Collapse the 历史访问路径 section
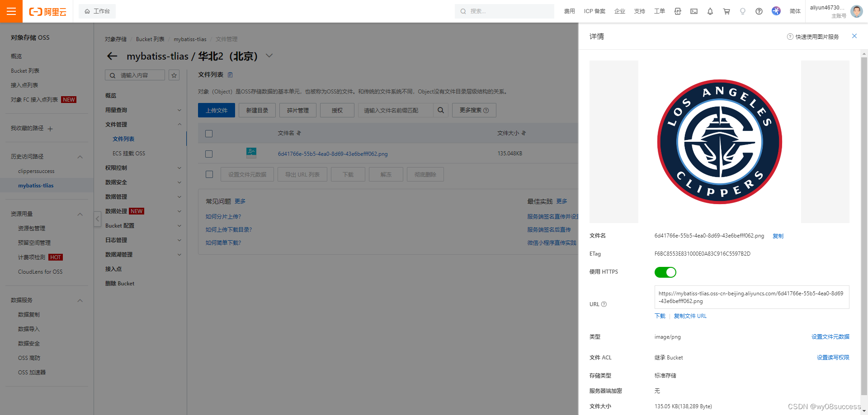This screenshot has width=868, height=415. [80, 157]
